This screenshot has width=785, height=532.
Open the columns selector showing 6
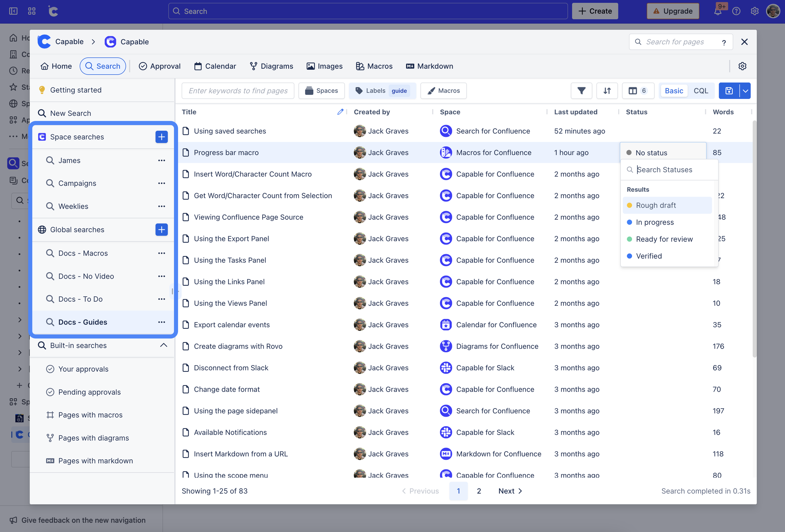pos(638,90)
